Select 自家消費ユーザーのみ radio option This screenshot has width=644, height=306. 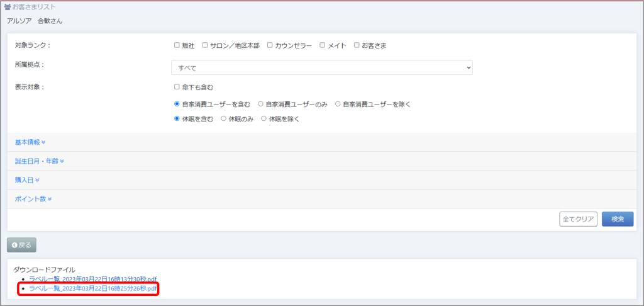(261, 104)
